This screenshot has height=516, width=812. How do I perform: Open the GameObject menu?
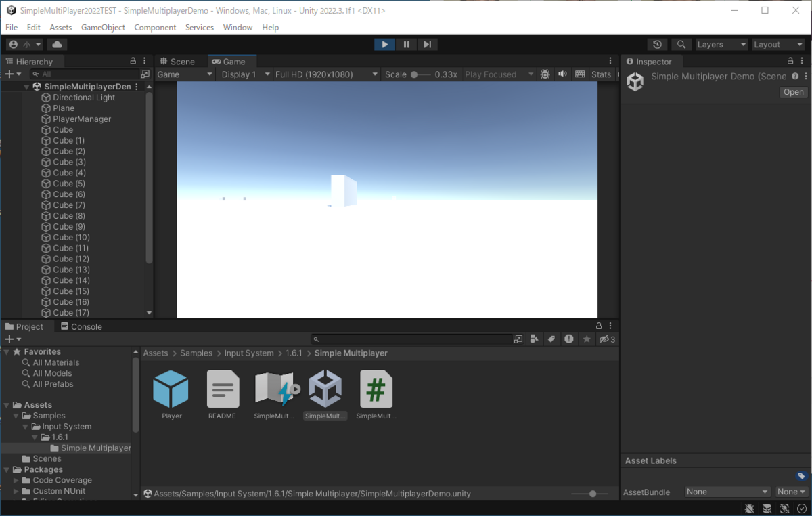103,28
